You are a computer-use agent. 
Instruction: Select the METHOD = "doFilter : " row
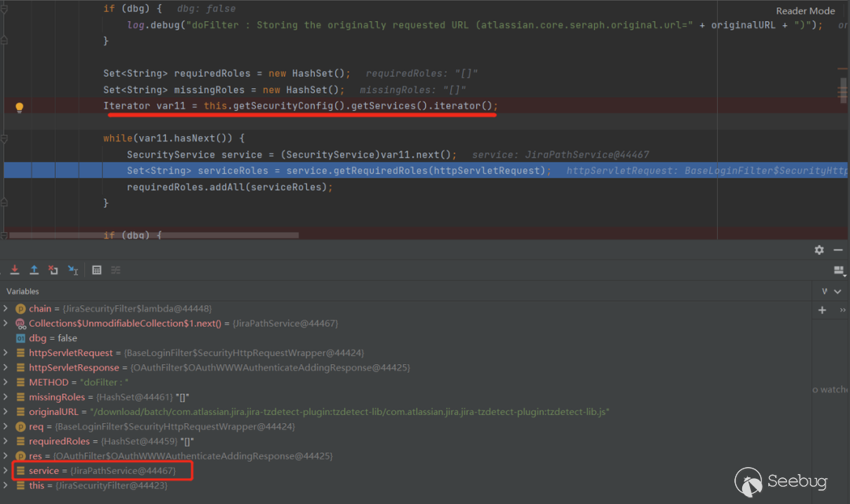click(405, 382)
